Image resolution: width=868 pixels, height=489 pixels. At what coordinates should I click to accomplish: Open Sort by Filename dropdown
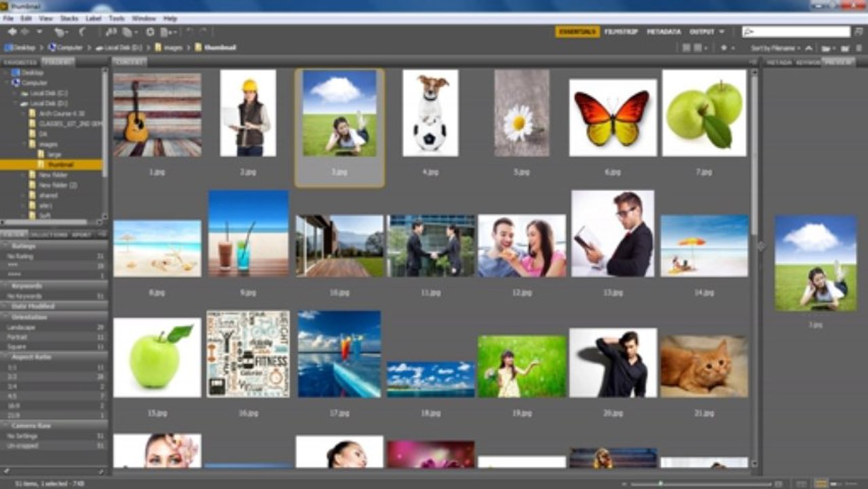tap(775, 48)
